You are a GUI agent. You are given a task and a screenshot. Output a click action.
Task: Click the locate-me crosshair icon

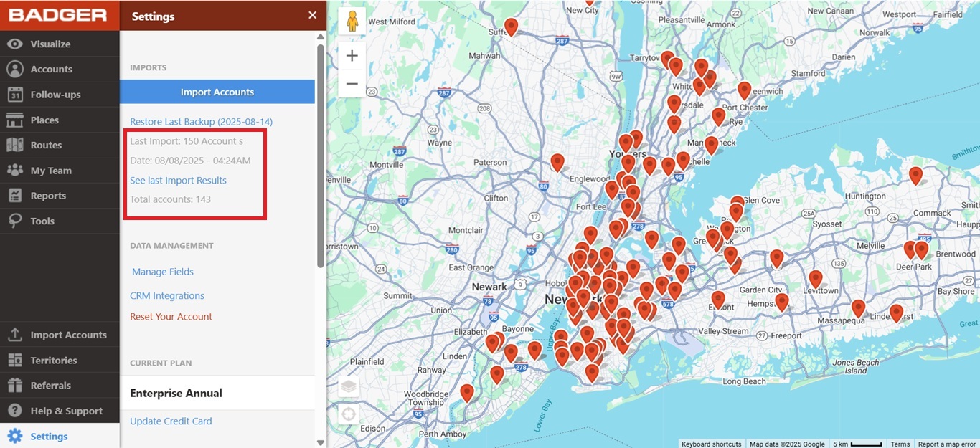pos(349,414)
